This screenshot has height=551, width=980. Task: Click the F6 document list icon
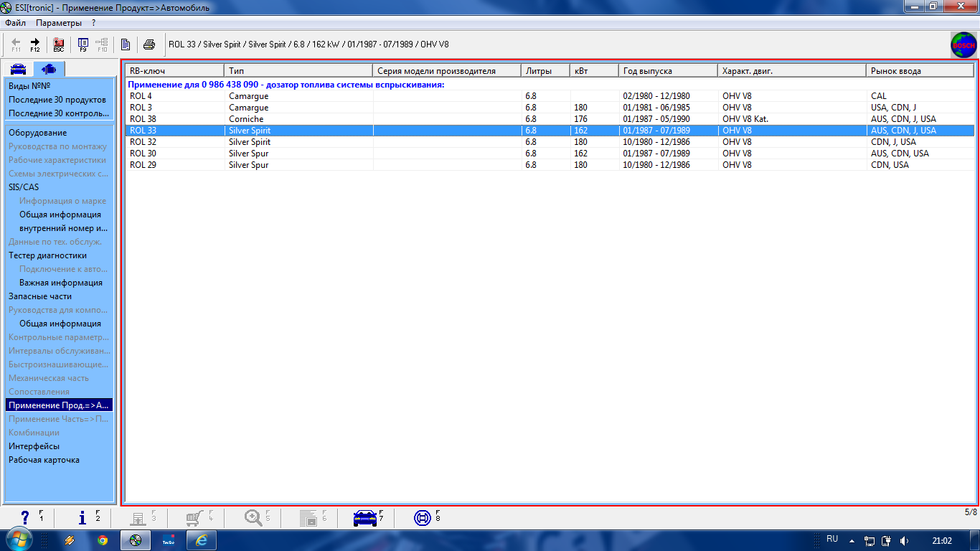coord(313,517)
